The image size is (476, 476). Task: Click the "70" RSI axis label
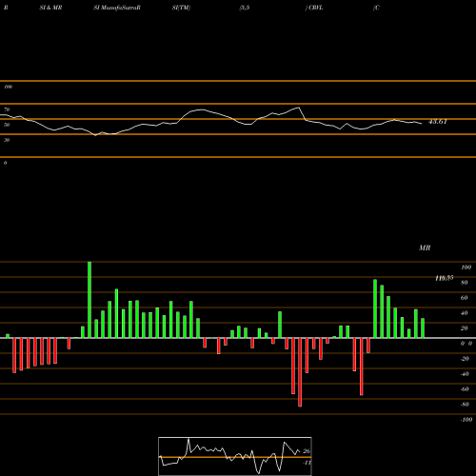coord(7,109)
